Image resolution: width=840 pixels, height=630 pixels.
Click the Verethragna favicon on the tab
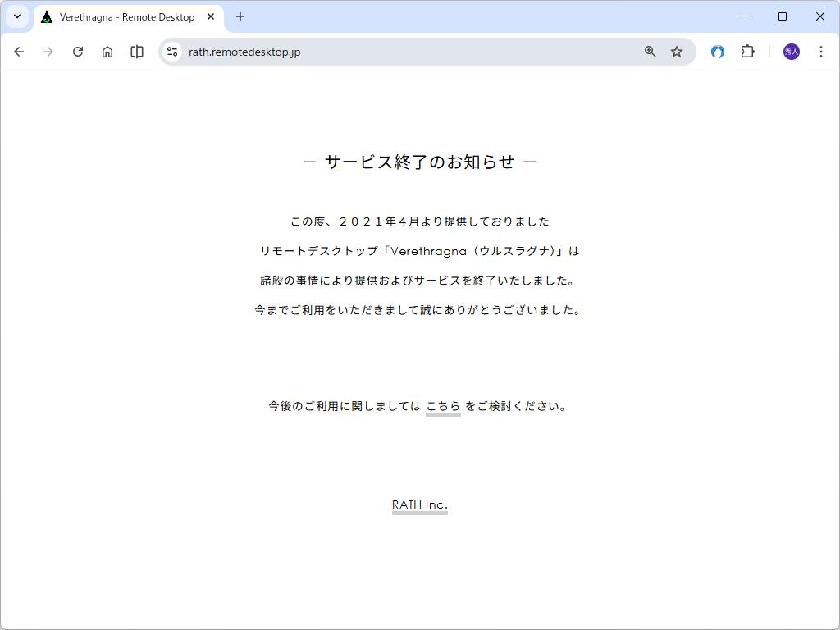45,16
